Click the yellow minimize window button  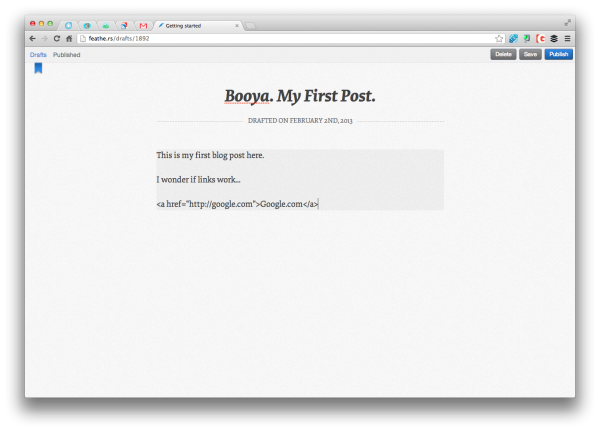(41, 23)
